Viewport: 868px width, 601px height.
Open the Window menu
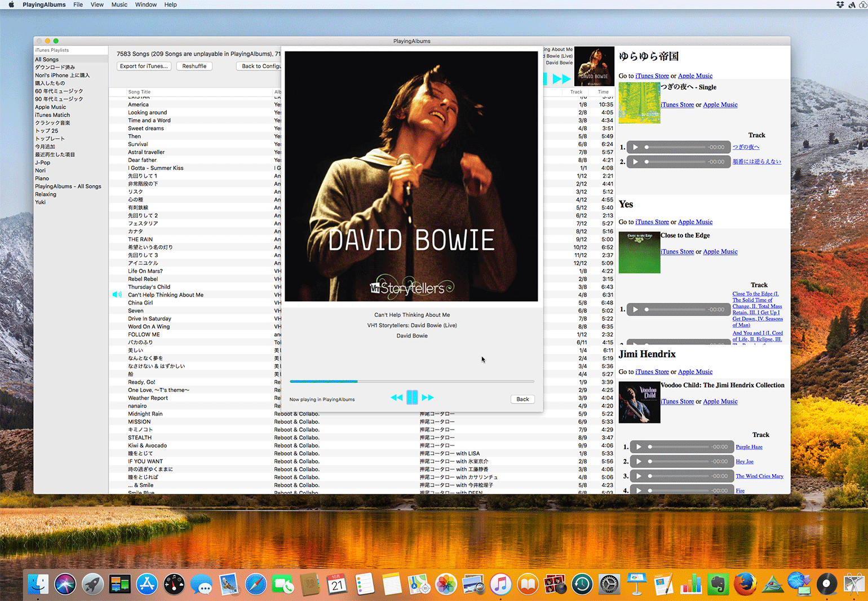pos(146,5)
